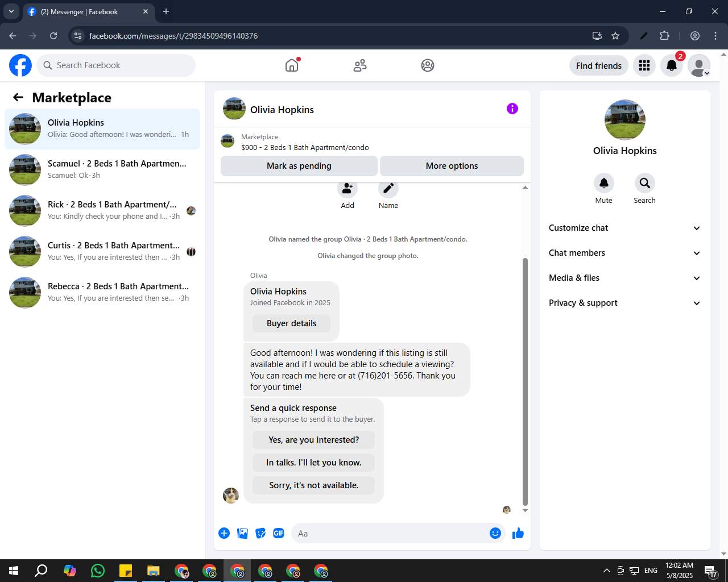Screen dimensions: 728x582
Task: Click Olivia Hopkins large profile photo in right panel
Action: point(625,120)
